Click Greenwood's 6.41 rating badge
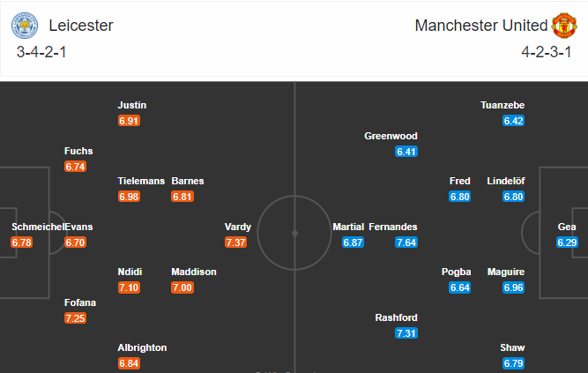 click(x=406, y=152)
